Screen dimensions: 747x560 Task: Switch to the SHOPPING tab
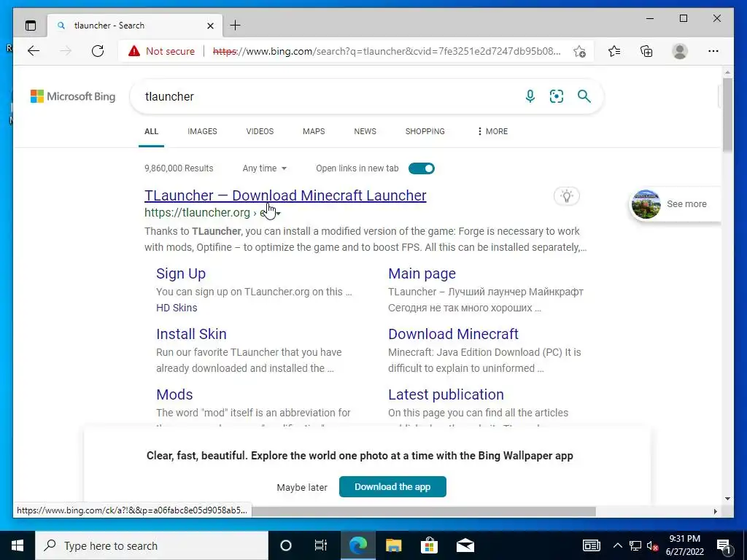(425, 131)
